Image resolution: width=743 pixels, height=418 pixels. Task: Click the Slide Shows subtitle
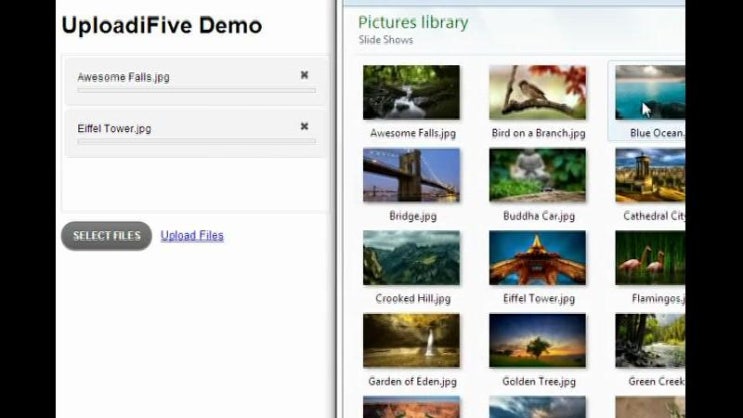tap(386, 40)
